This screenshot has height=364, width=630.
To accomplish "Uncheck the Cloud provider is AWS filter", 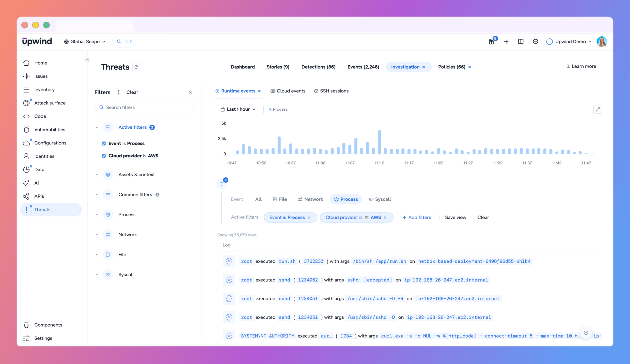I will point(104,156).
